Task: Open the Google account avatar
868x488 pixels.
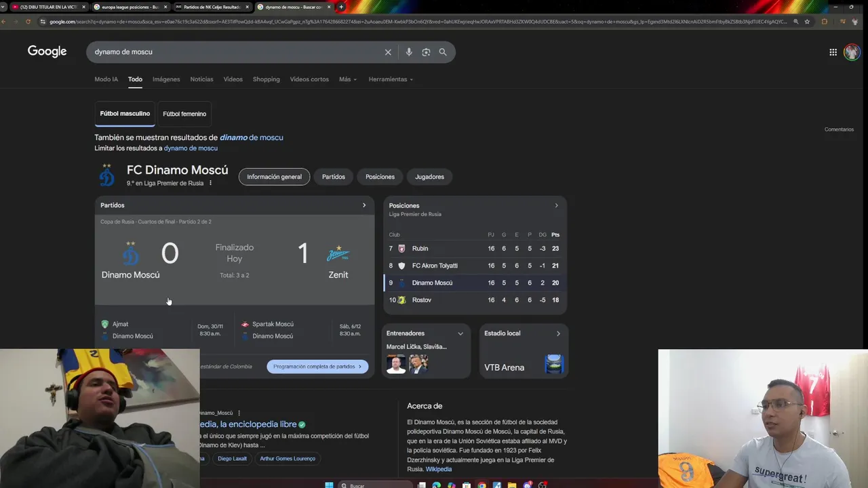Action: [x=852, y=52]
